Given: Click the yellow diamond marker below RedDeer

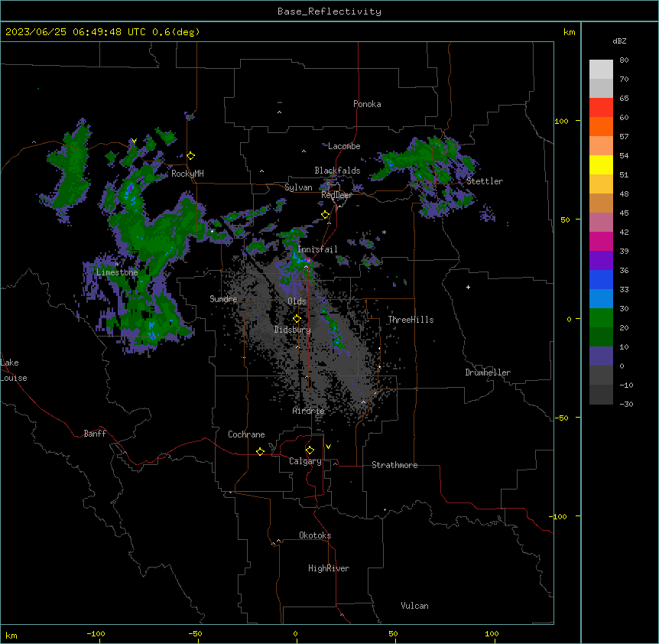Looking at the screenshot, I should pos(326,215).
